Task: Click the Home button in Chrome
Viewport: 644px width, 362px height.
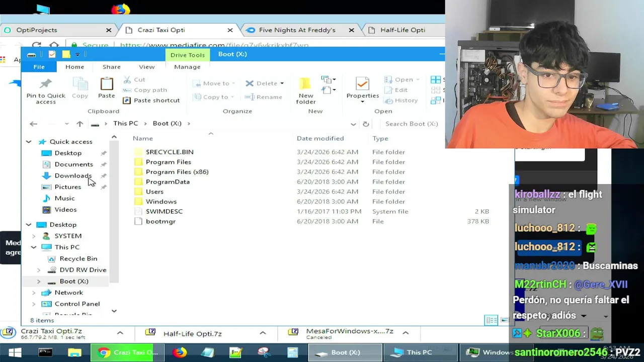Action: 54,45
